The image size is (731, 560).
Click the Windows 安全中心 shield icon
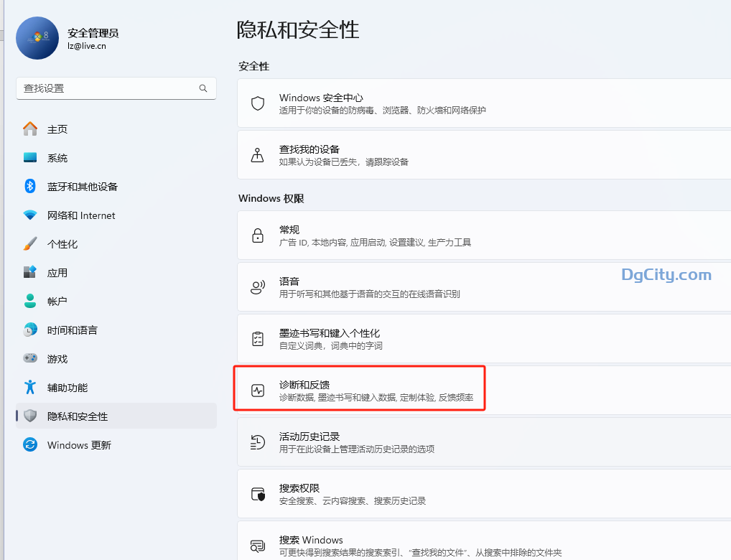(x=257, y=103)
